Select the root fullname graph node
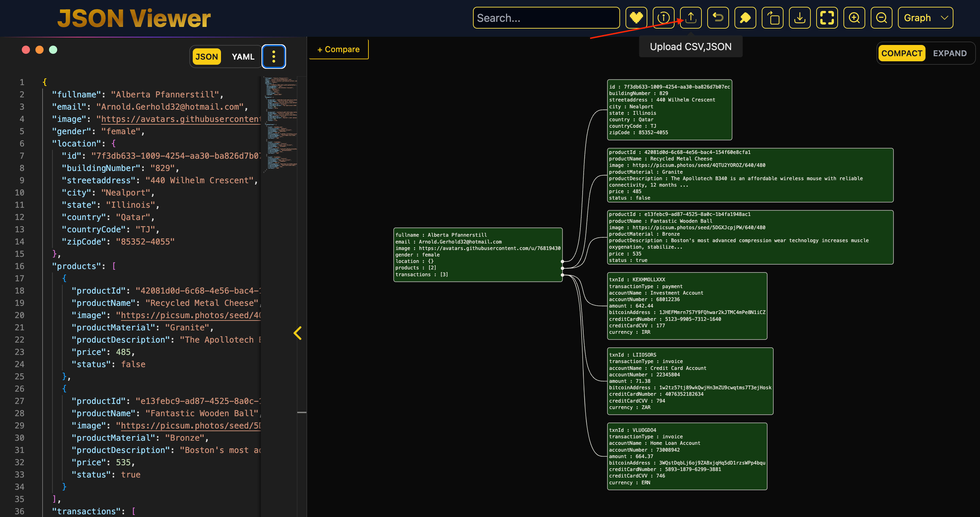This screenshot has height=517, width=980. [x=478, y=255]
